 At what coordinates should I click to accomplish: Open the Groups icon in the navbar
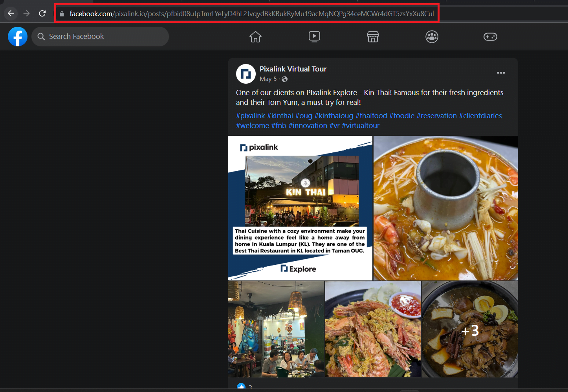432,37
